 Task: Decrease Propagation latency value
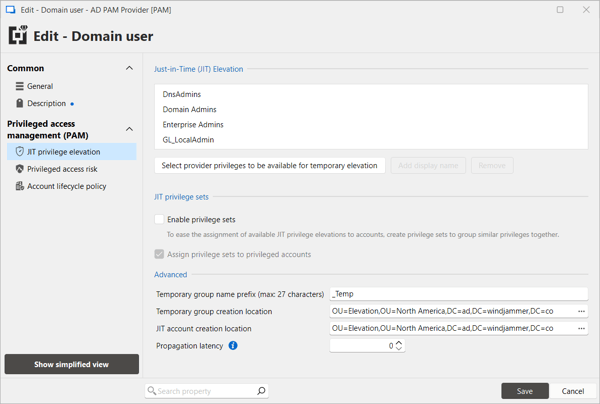399,348
